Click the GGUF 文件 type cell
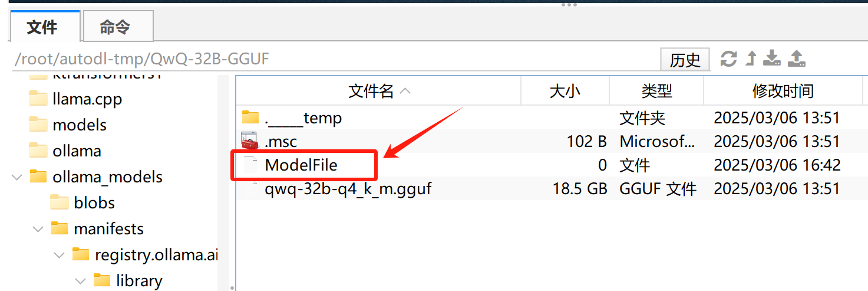 click(x=658, y=189)
